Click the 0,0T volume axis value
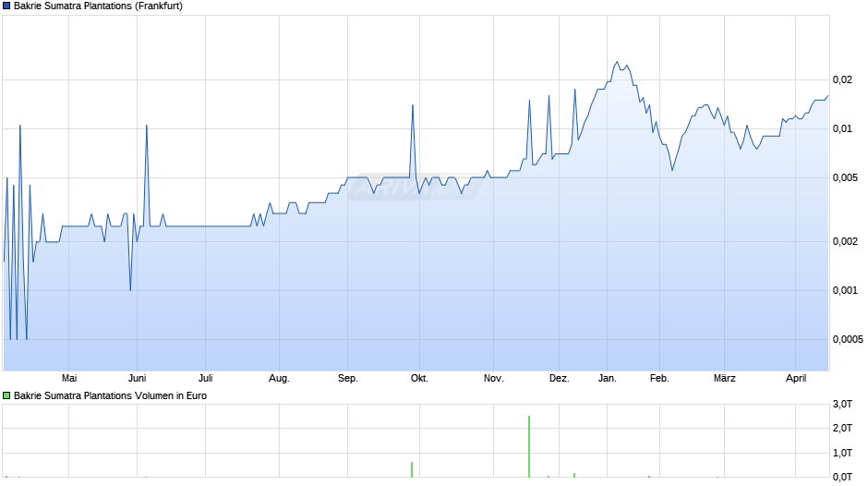 [x=842, y=477]
